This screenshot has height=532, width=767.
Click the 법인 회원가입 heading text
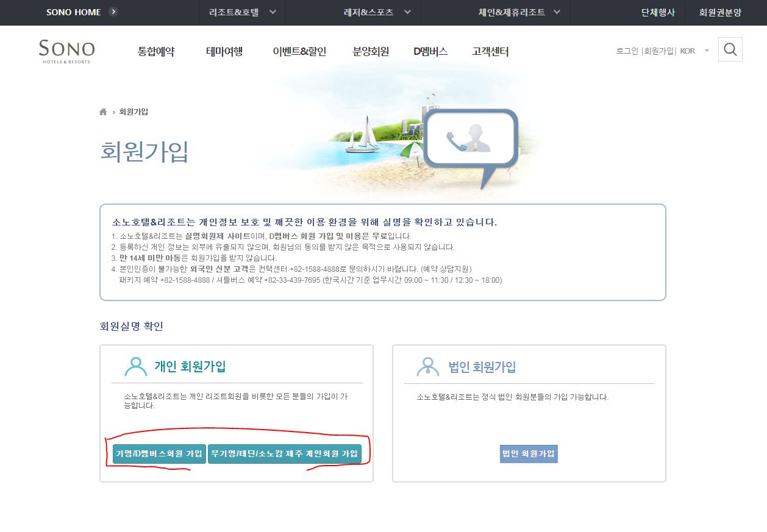tap(482, 367)
